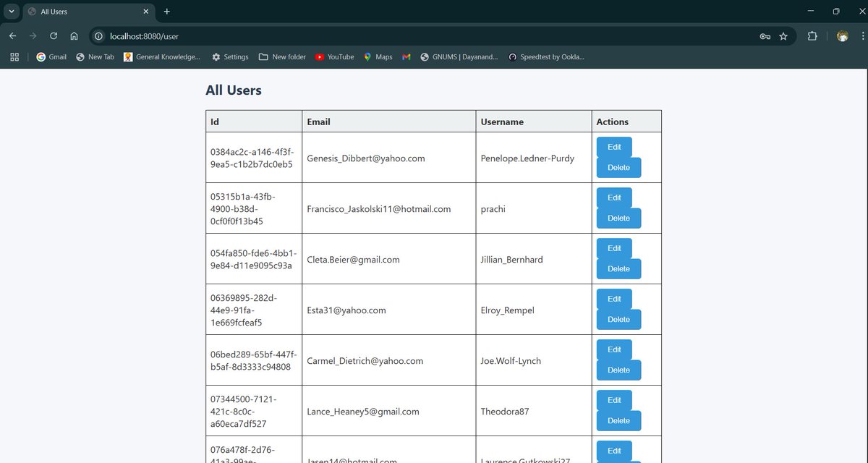Select id 07344500-7121-421c-8c0c-a60eca7df527
The image size is (868, 463).
(x=244, y=412)
